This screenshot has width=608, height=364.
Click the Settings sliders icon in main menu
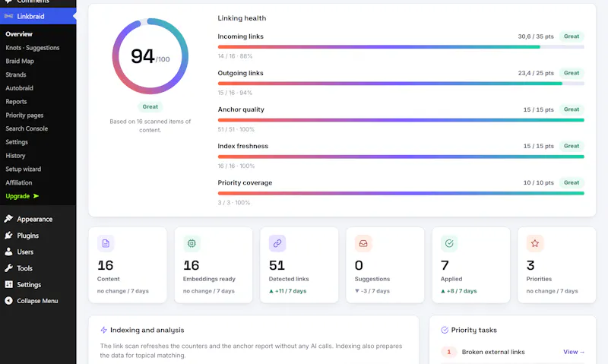tap(8, 284)
